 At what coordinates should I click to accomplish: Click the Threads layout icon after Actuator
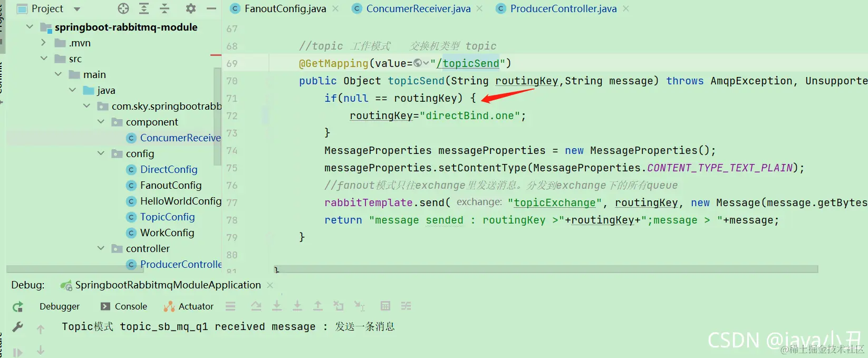(230, 306)
